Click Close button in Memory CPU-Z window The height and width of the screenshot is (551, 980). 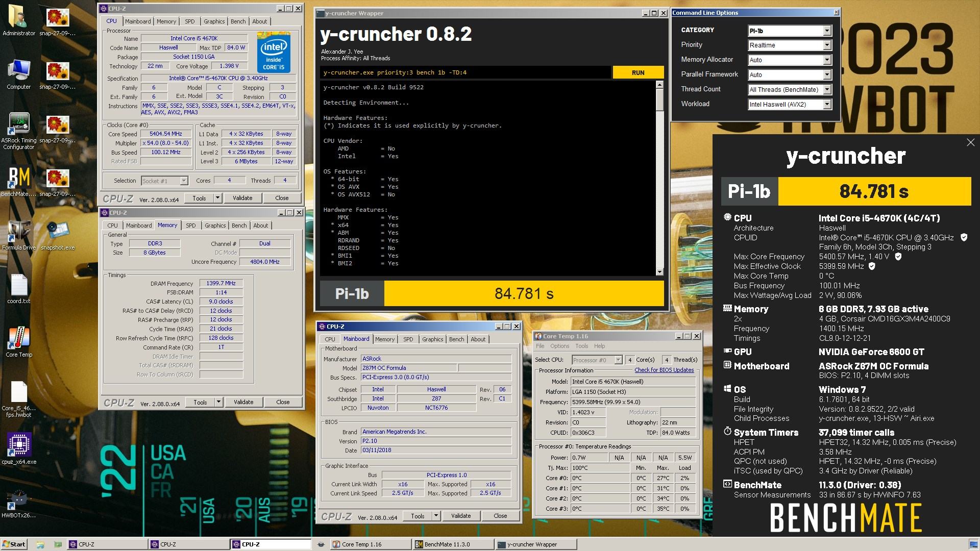(x=283, y=402)
